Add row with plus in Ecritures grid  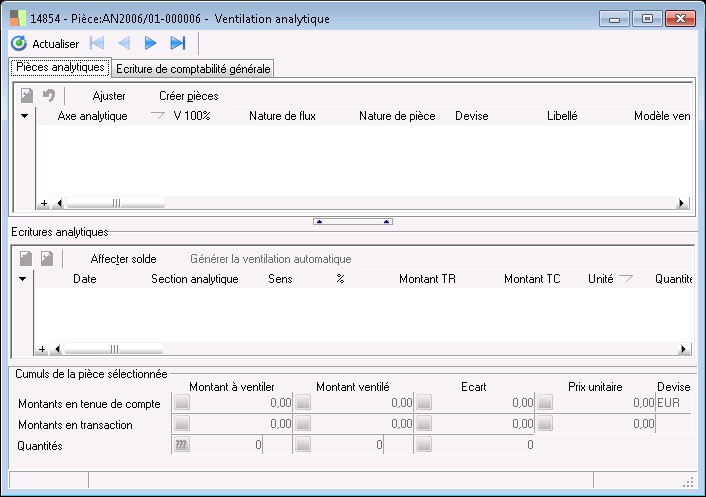tap(42, 350)
